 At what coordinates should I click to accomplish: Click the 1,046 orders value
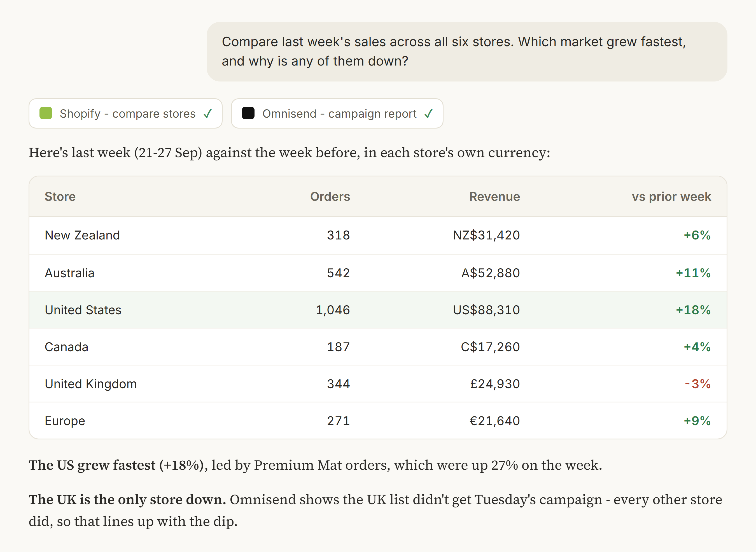[333, 310]
